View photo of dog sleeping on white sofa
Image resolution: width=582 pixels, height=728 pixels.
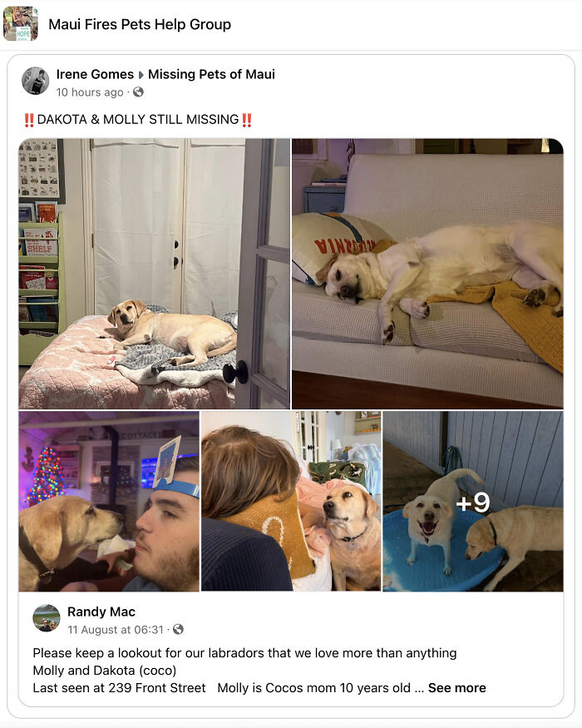427,274
